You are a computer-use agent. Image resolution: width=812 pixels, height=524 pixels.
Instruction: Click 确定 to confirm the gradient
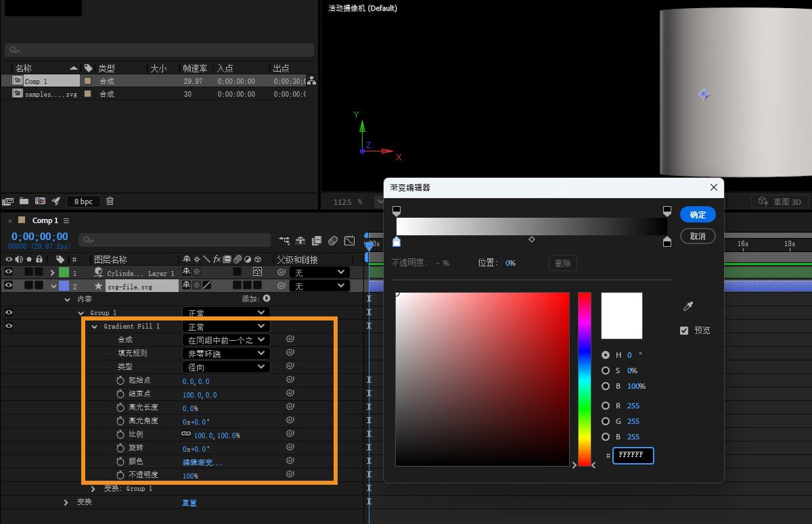(698, 214)
